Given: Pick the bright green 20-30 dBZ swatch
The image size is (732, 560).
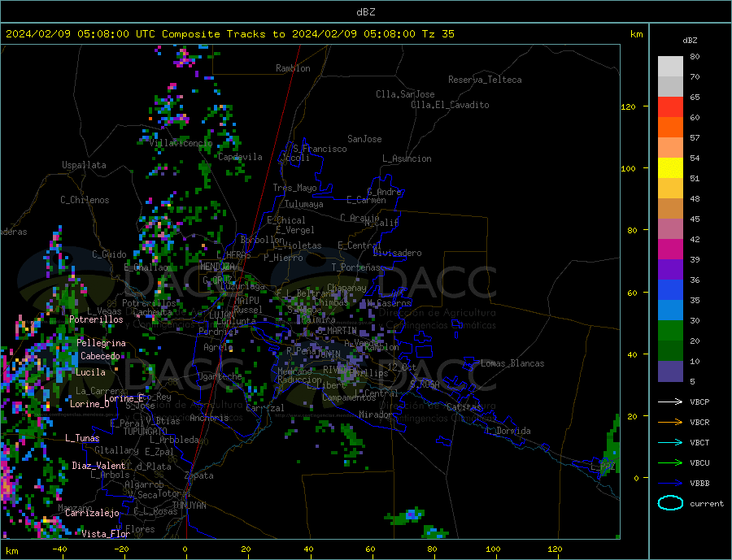Looking at the screenshot, I should click(670, 331).
